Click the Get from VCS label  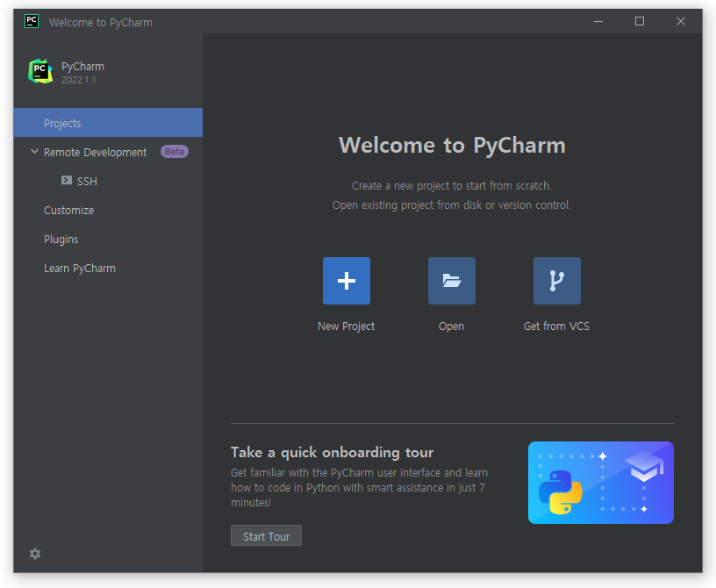[x=556, y=326]
